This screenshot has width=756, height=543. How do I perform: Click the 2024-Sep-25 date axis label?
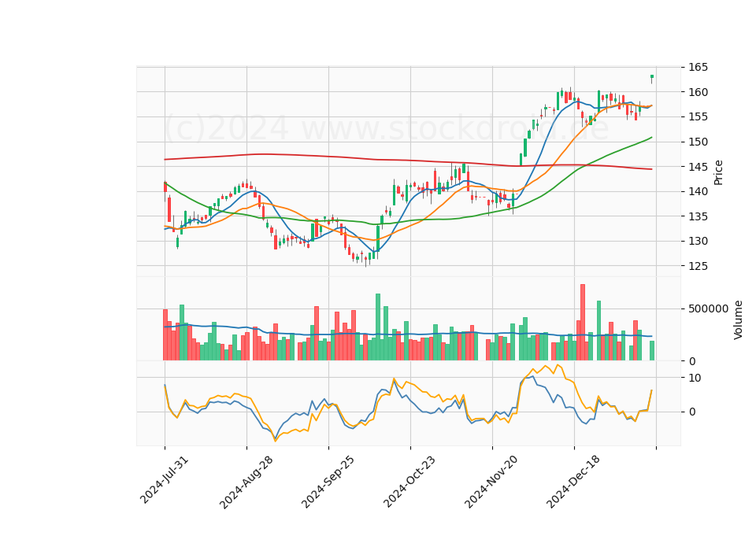click(x=328, y=482)
